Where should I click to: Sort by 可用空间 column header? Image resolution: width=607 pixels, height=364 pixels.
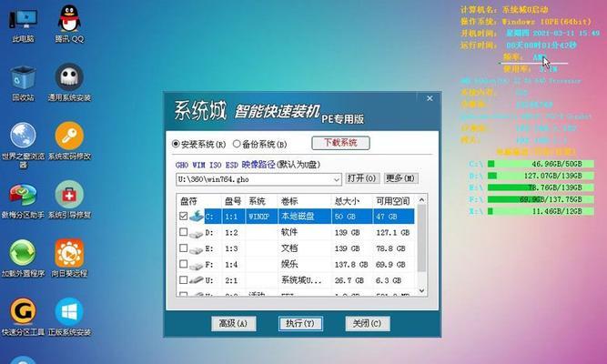394,201
